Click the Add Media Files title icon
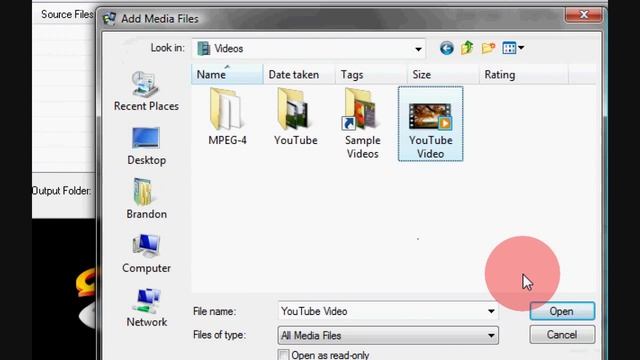This screenshot has width=640, height=360. tap(109, 18)
